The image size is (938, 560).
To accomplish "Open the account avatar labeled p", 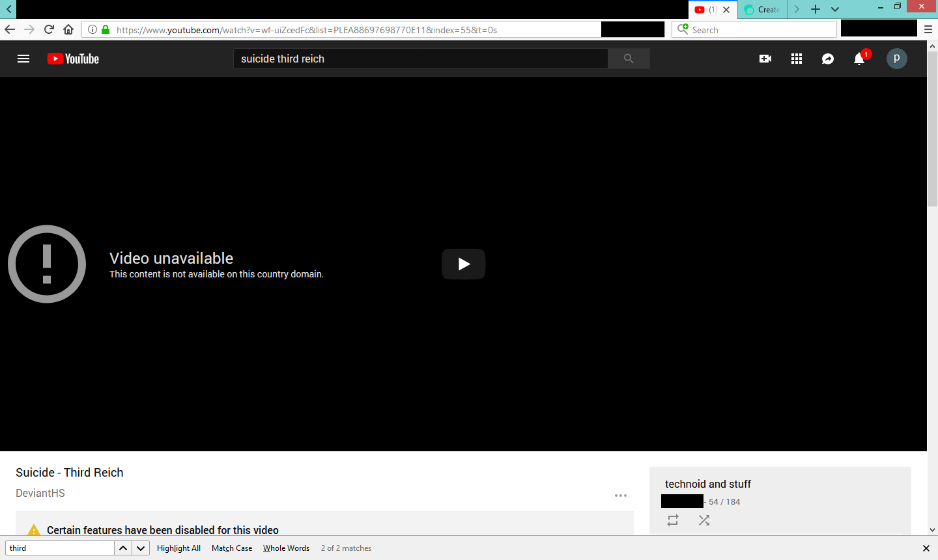I will (897, 59).
